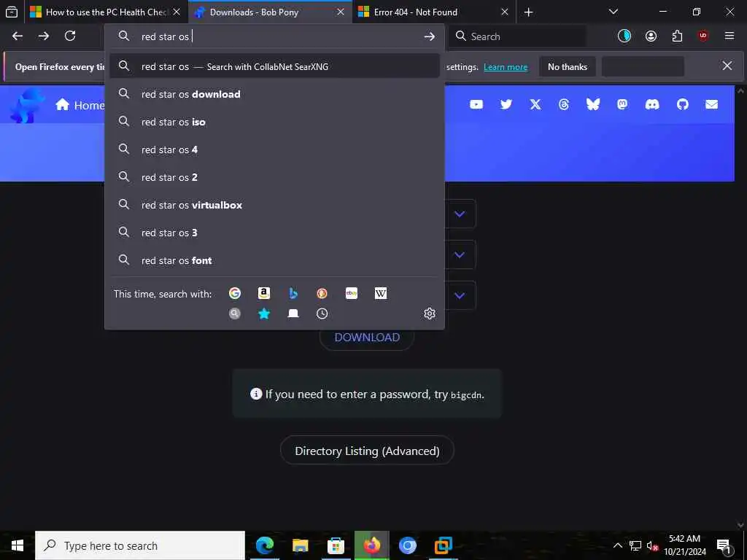747x560 pixels.
Task: Go back to the previous page
Action: 18,36
